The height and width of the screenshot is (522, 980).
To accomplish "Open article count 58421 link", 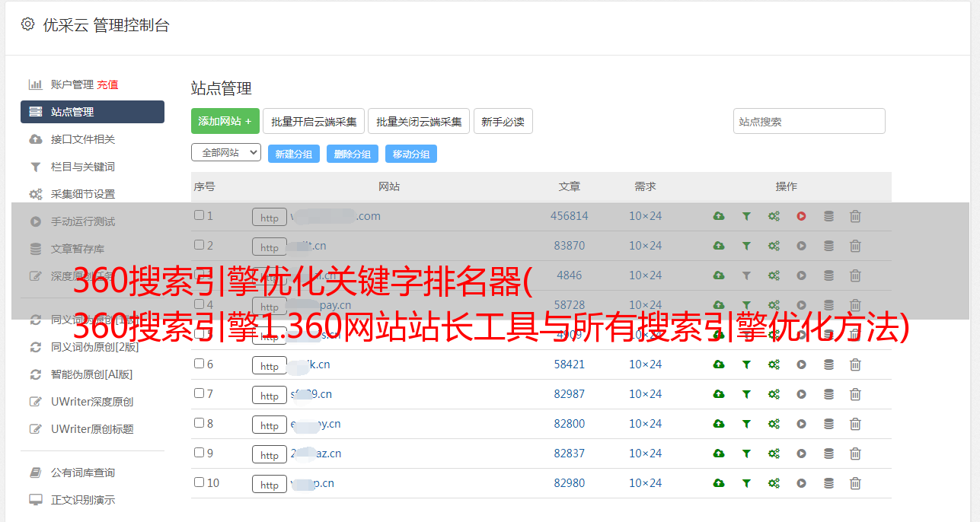I will [x=570, y=364].
